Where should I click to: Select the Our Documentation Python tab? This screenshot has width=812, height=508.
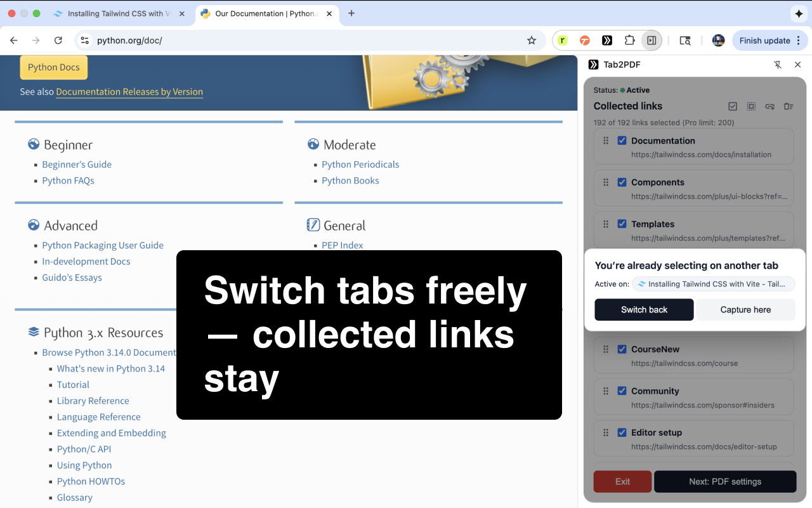[x=260, y=13]
